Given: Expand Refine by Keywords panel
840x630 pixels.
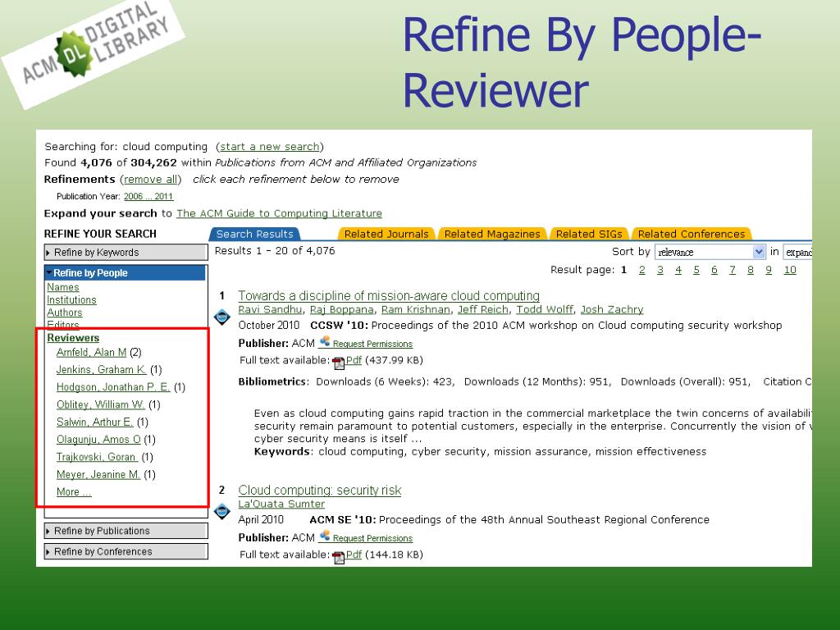Looking at the screenshot, I should pyautogui.click(x=126, y=253).
